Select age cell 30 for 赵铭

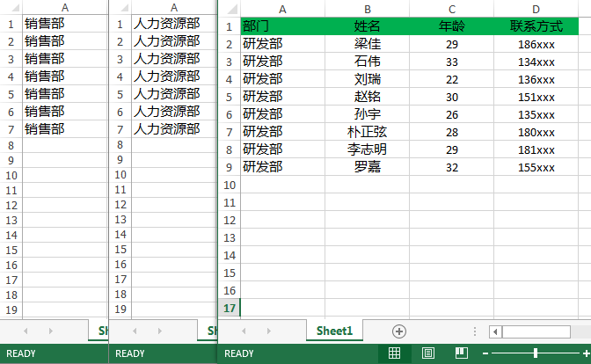pyautogui.click(x=451, y=97)
